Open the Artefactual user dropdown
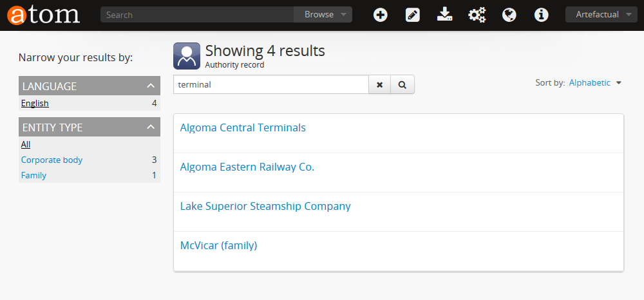This screenshot has height=300, width=644. coord(601,15)
